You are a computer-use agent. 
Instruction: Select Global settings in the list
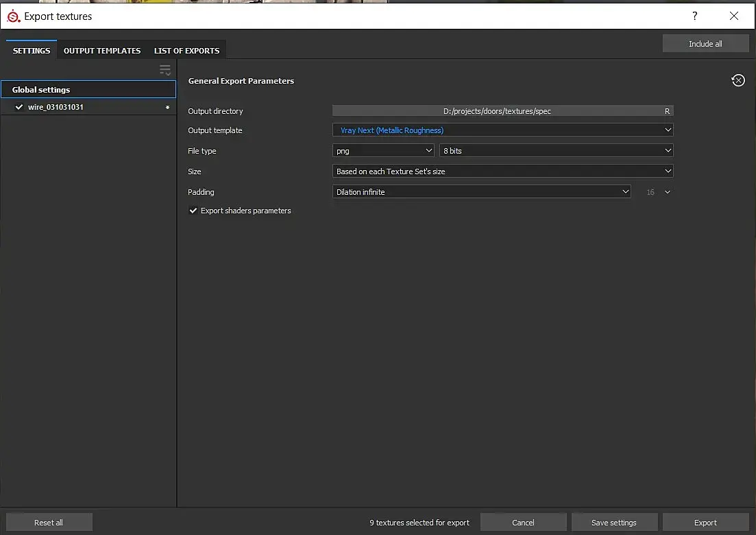pyautogui.click(x=88, y=89)
